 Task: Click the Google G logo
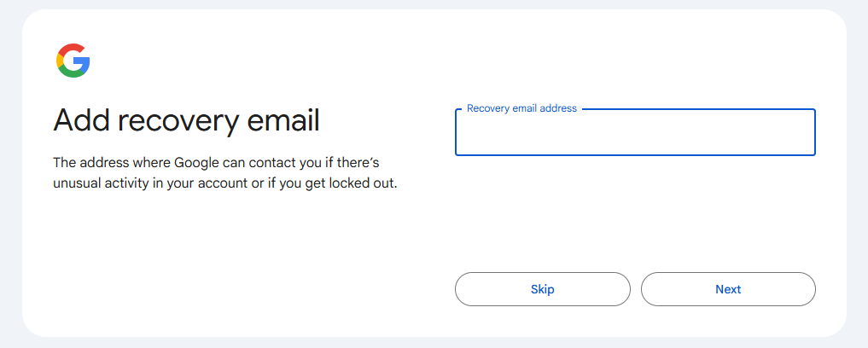click(73, 61)
